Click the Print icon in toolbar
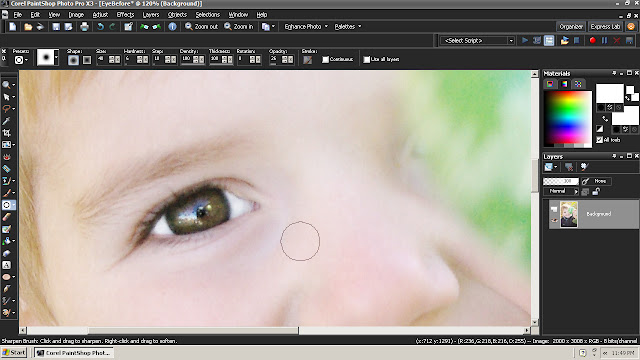 (84, 27)
